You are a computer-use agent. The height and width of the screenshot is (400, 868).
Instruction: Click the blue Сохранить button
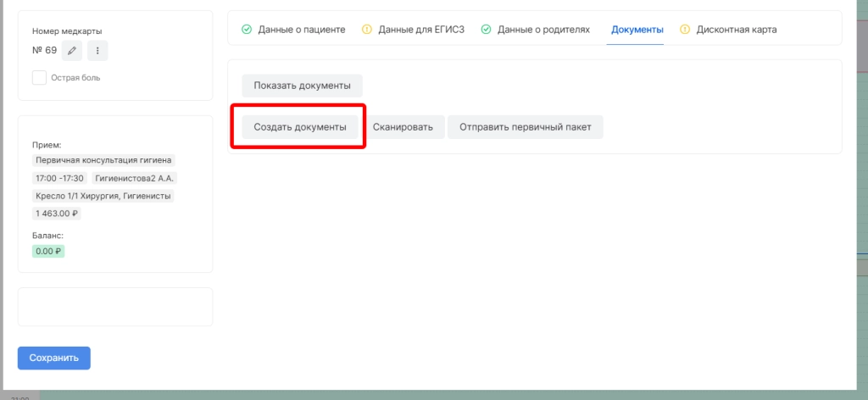(54, 358)
